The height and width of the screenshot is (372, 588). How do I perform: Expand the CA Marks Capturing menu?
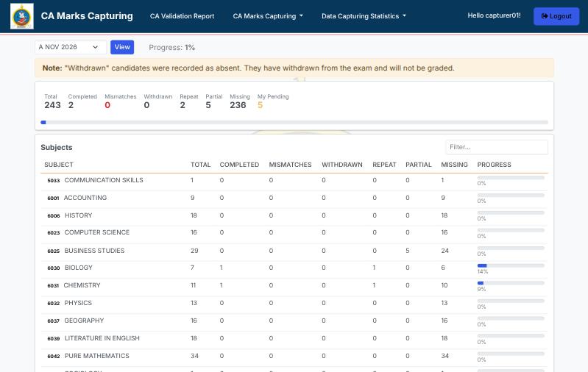click(x=268, y=16)
